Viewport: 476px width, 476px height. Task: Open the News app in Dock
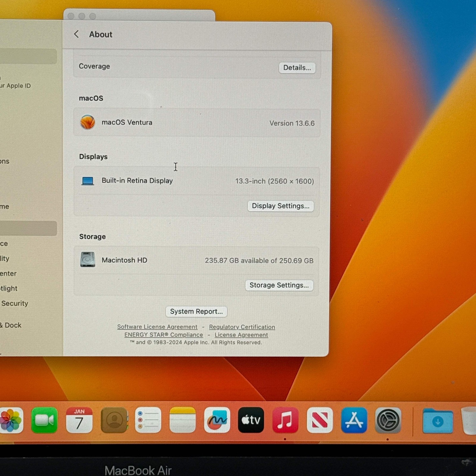click(320, 420)
